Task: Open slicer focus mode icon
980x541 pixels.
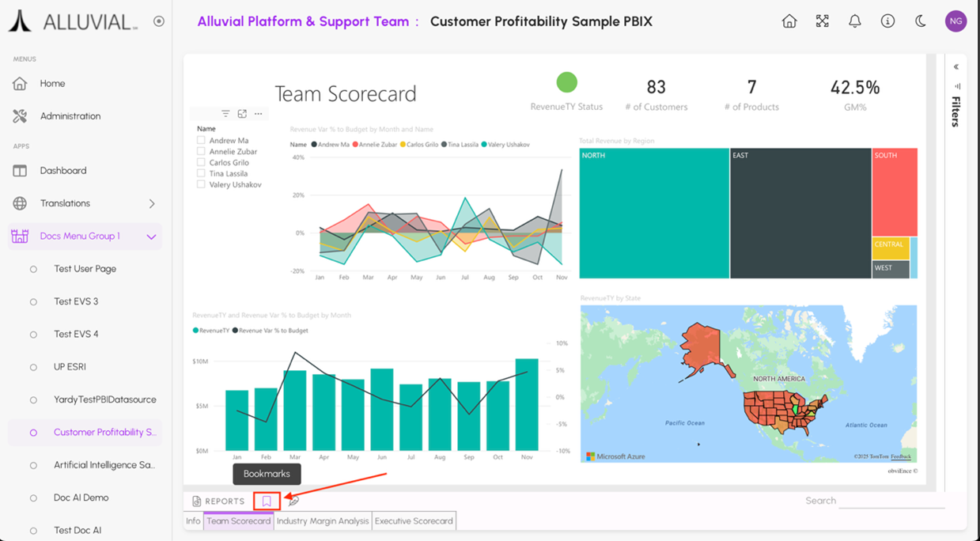Action: click(242, 114)
